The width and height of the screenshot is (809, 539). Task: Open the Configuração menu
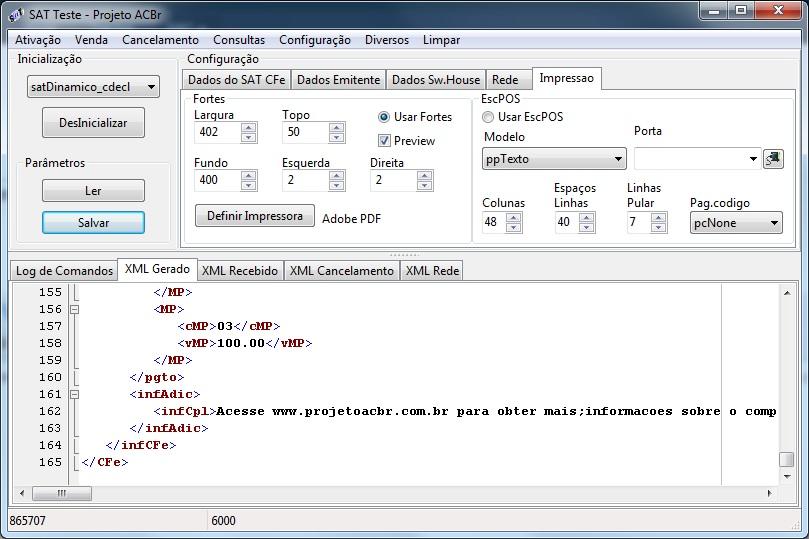pos(315,40)
